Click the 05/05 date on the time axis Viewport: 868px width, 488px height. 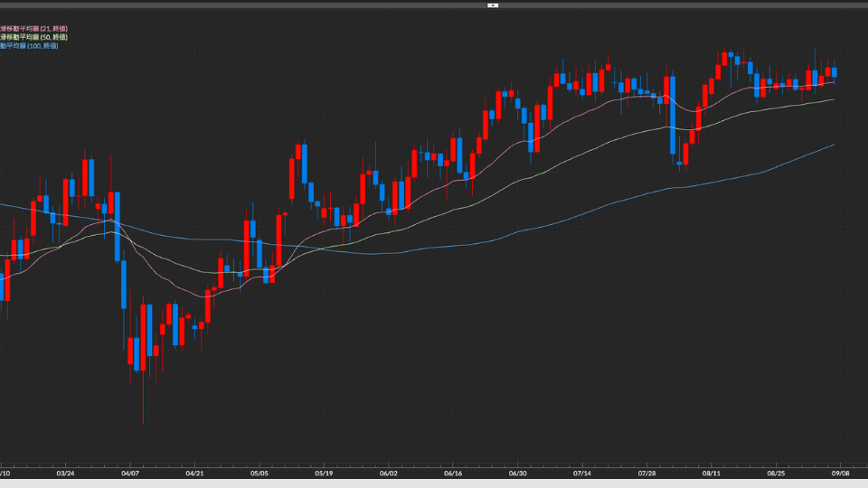tap(259, 473)
